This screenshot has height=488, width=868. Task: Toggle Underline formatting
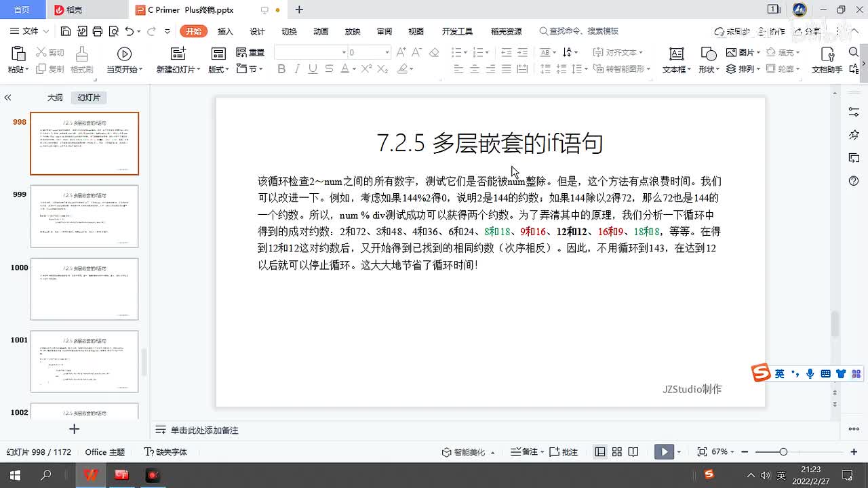pos(313,68)
